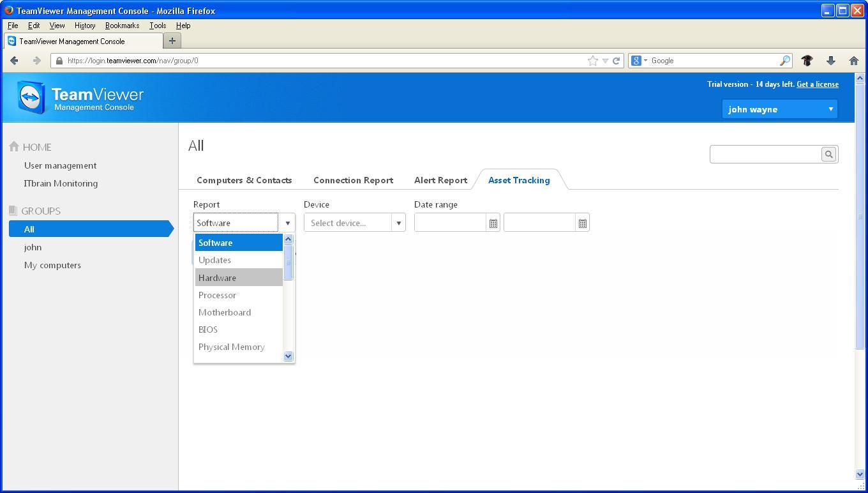
Task: Go to Firefox home page icon
Action: (x=853, y=61)
